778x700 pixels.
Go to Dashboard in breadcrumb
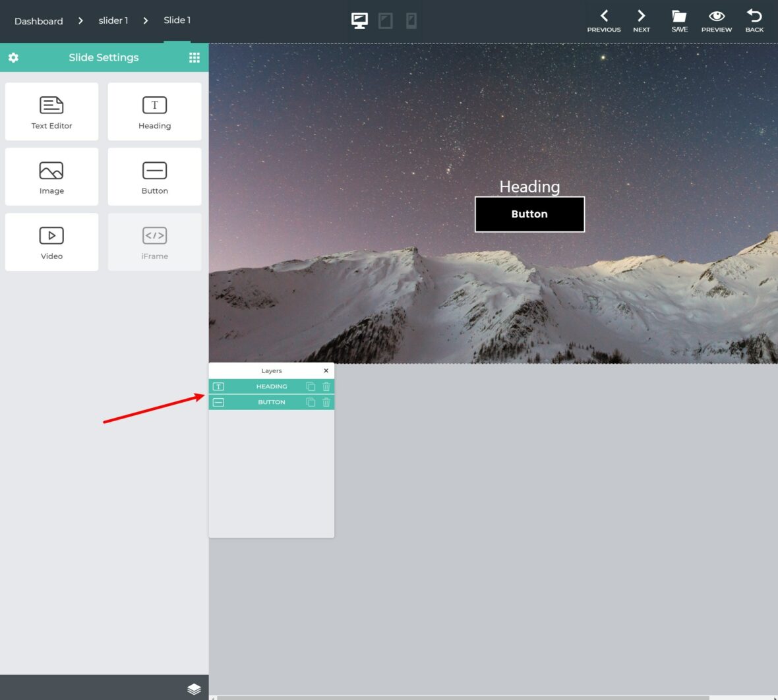click(x=39, y=21)
